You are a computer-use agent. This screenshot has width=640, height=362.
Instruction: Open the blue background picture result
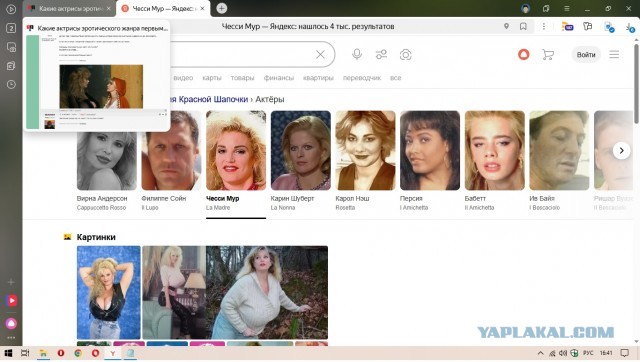109,292
